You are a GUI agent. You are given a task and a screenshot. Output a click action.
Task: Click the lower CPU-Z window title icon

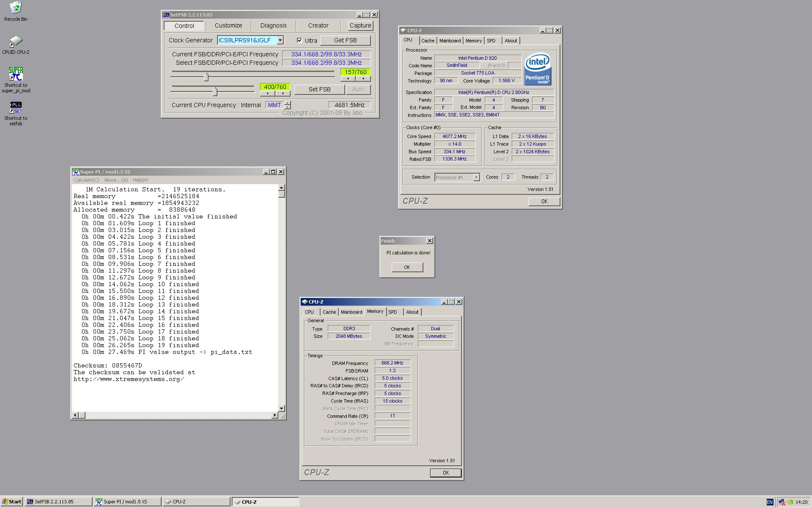coord(304,302)
